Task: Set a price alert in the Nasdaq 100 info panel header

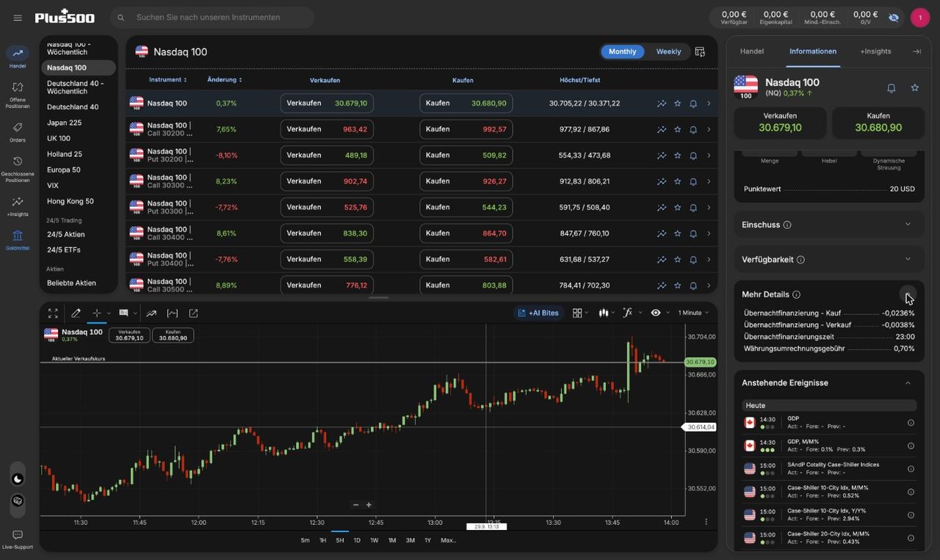Action: pos(891,88)
